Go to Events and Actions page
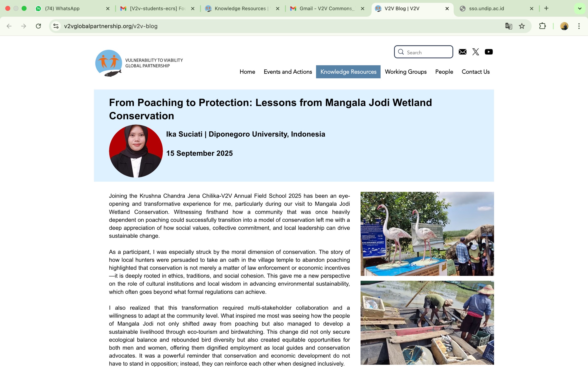 (x=288, y=72)
